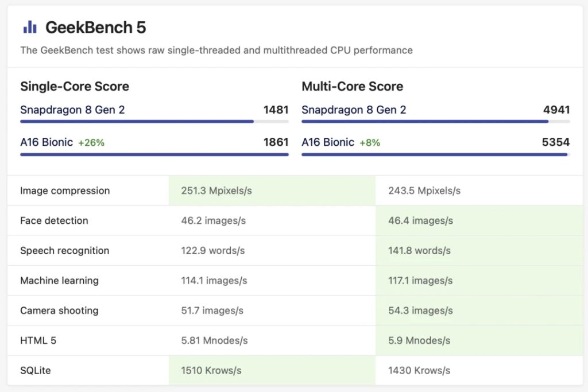
Task: Click the 54.3 images/s cell
Action: pos(479,311)
